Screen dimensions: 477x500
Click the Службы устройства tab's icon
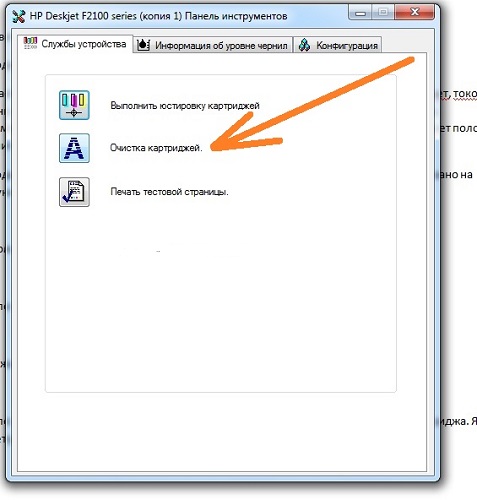point(30,43)
